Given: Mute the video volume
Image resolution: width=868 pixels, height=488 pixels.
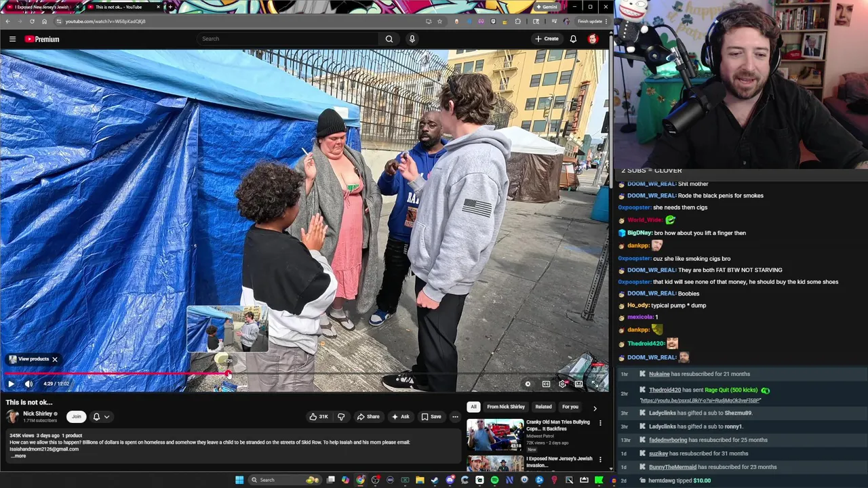Looking at the screenshot, I should click(28, 384).
